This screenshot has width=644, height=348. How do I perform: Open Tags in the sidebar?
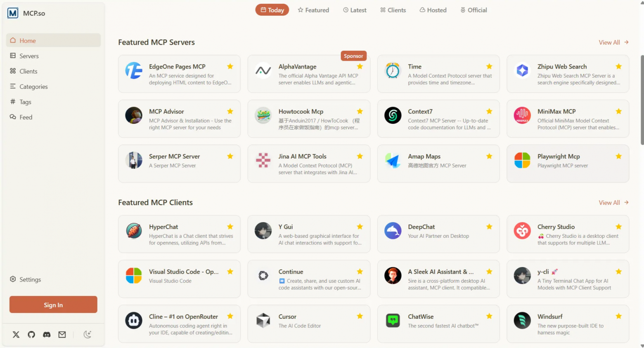tap(53, 102)
